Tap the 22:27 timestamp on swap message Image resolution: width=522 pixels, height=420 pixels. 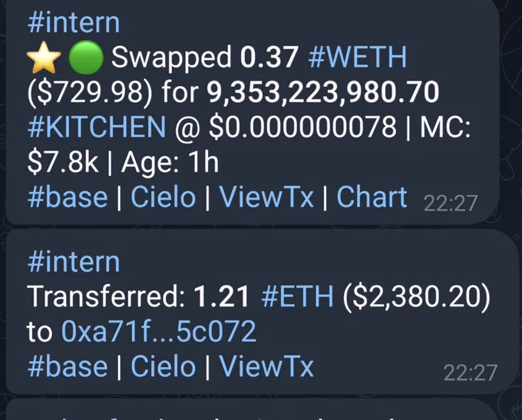click(x=451, y=203)
